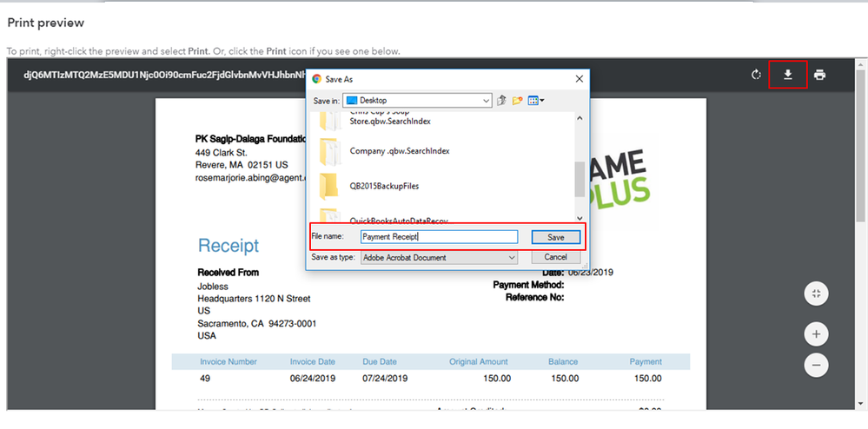Screen dimensions: 868x429
Task: Click the Payment column header
Action: (x=646, y=361)
